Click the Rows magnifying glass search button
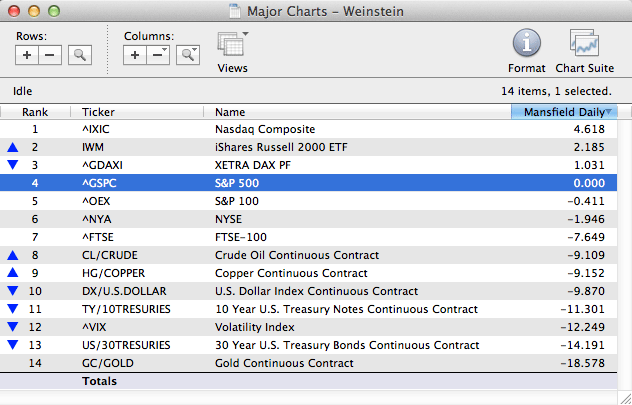The image size is (632, 405). pyautogui.click(x=79, y=55)
